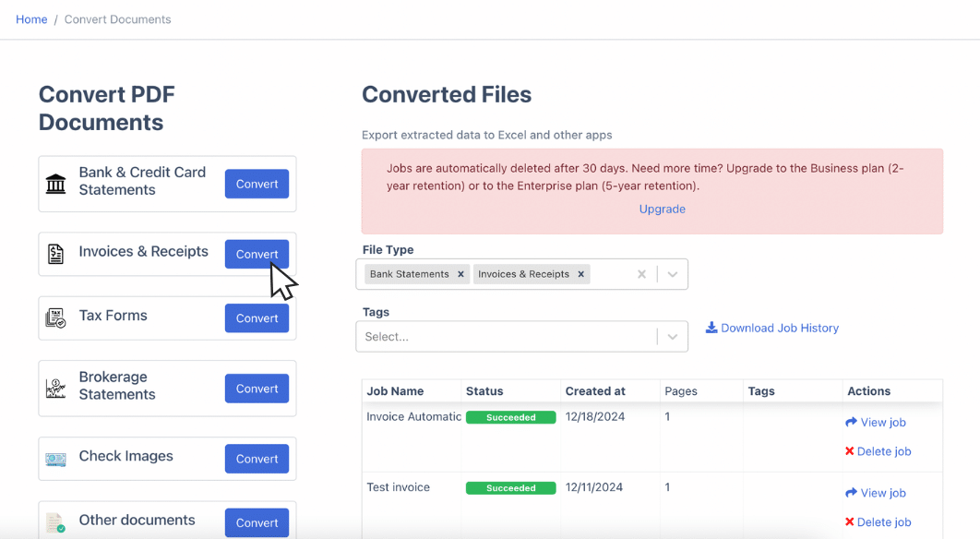Screen dimensions: 980x539
Task: Convert Check Images
Action: [257, 459]
